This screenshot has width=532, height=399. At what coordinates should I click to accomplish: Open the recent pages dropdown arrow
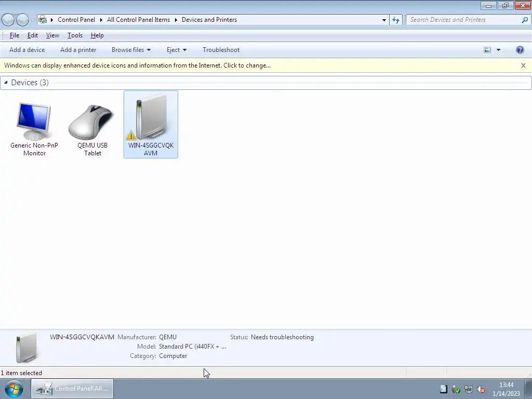pos(33,20)
